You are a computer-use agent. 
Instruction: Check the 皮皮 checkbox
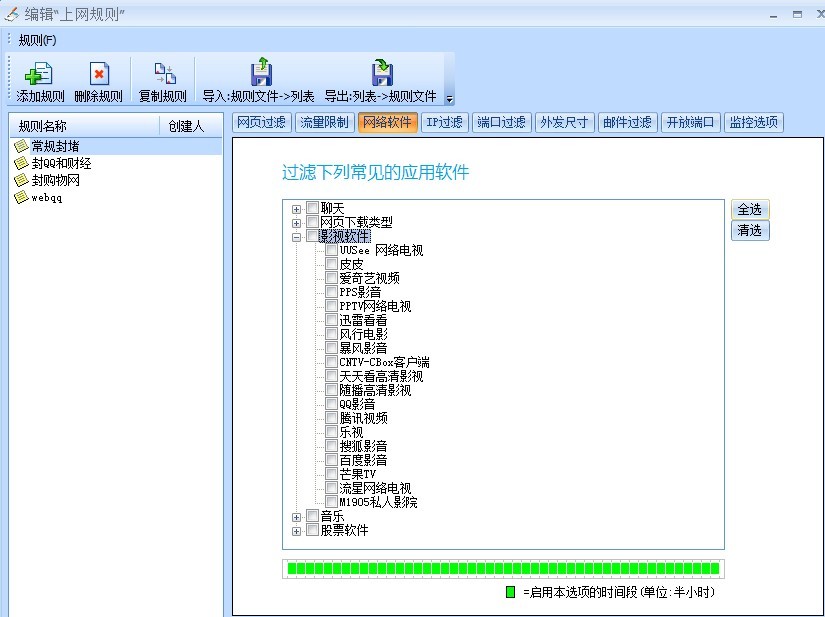(331, 264)
